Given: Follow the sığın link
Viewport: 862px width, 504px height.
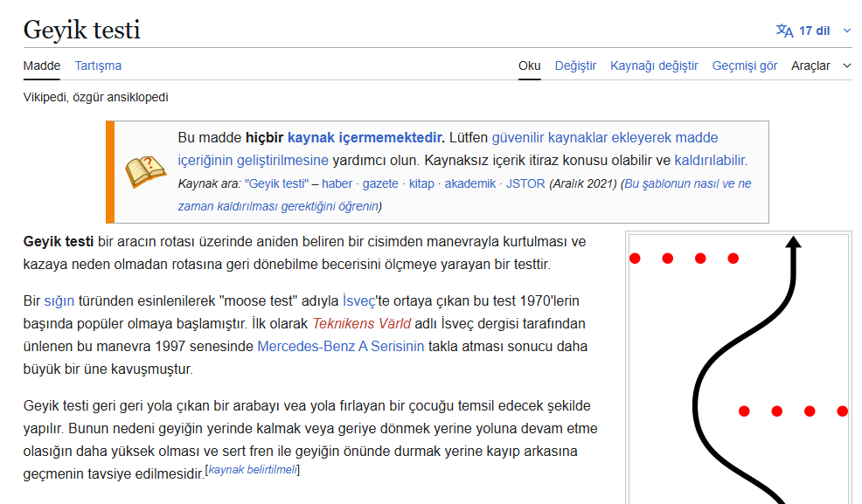Looking at the screenshot, I should [59, 300].
